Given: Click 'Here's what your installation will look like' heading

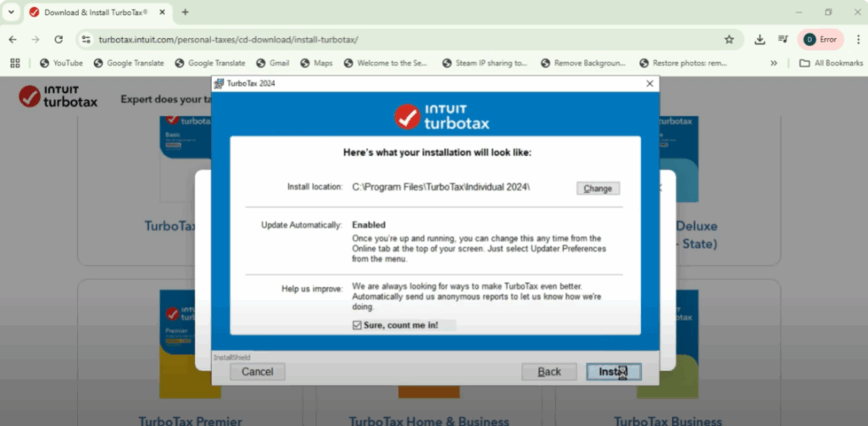Looking at the screenshot, I should pos(437,152).
